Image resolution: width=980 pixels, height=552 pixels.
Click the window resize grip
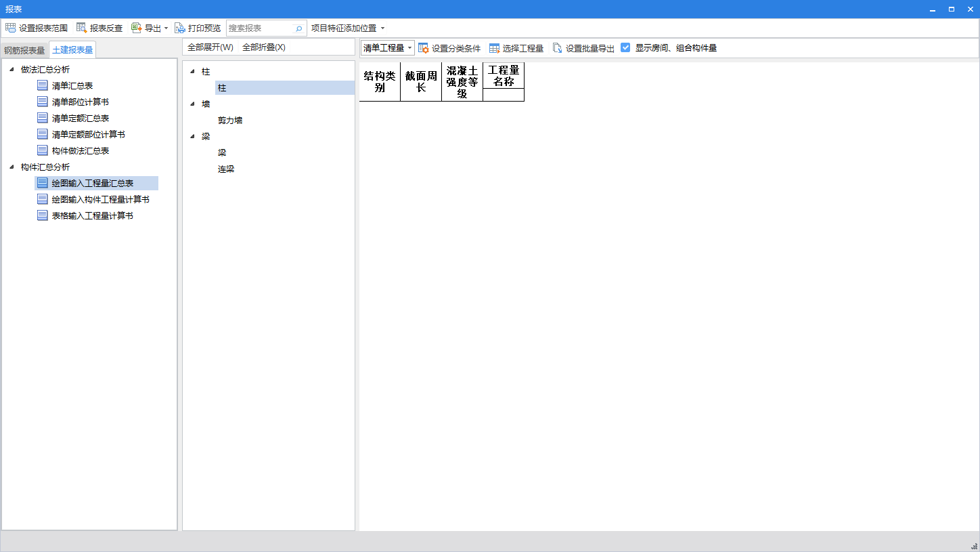click(975, 546)
